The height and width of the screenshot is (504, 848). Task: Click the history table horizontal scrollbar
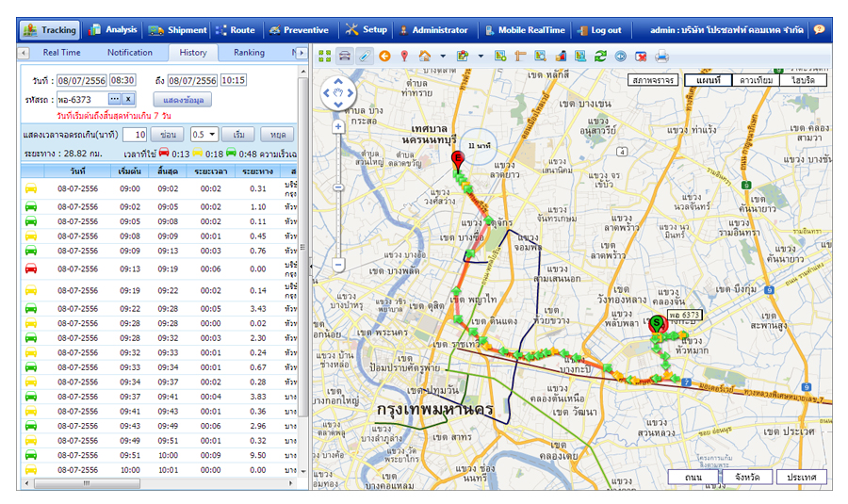click(87, 483)
